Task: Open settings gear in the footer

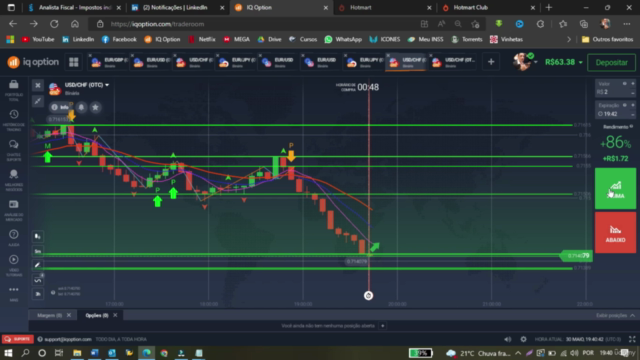Action: point(523,339)
